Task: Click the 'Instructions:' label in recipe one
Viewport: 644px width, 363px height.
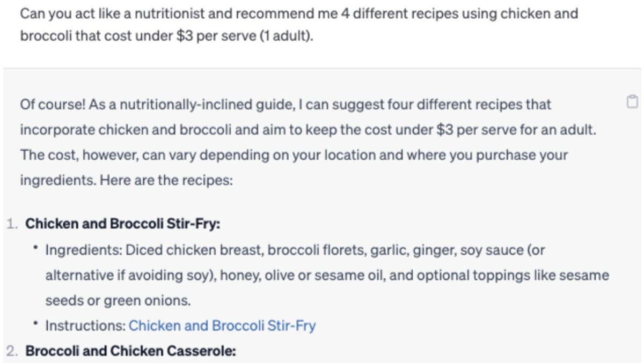Action: pyautogui.click(x=85, y=325)
